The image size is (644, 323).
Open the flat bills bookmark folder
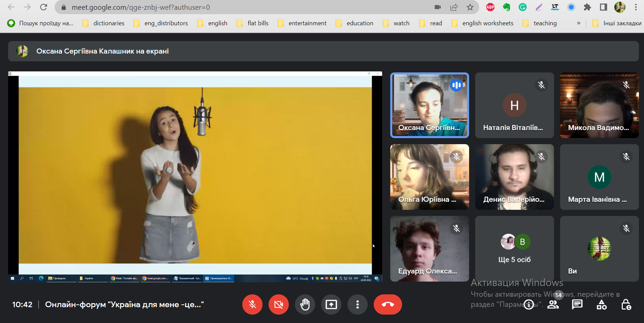(x=253, y=23)
